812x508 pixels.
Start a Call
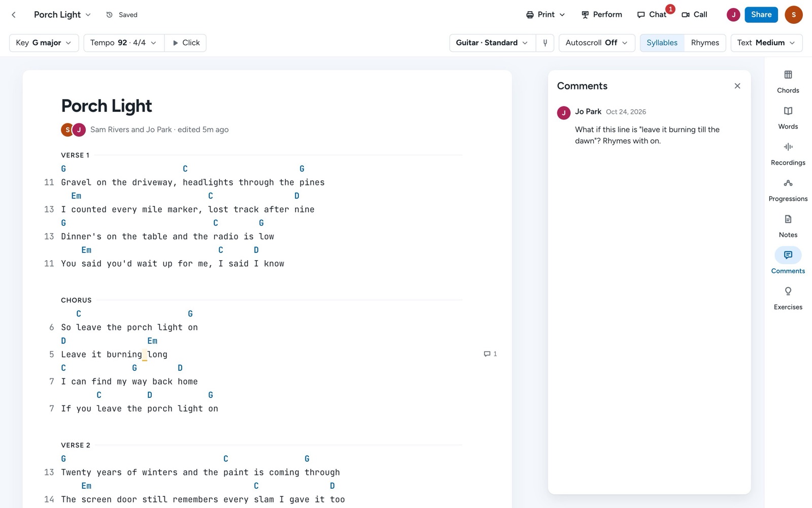click(x=695, y=15)
